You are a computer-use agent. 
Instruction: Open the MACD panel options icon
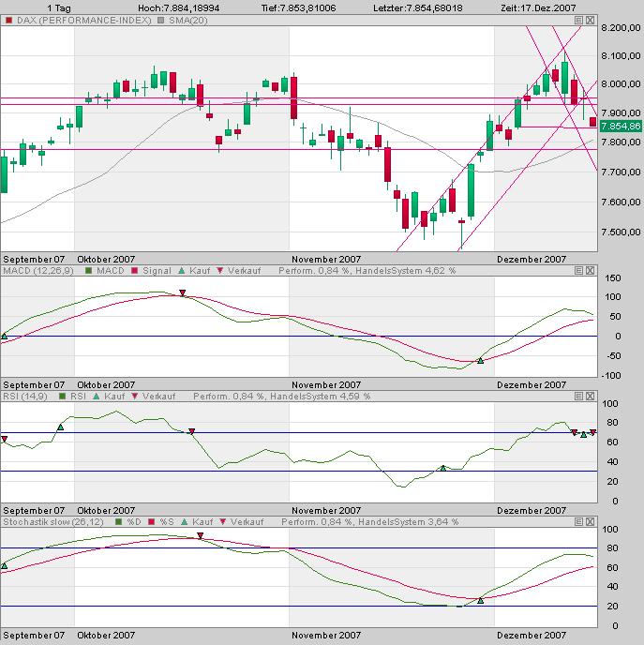point(578,270)
